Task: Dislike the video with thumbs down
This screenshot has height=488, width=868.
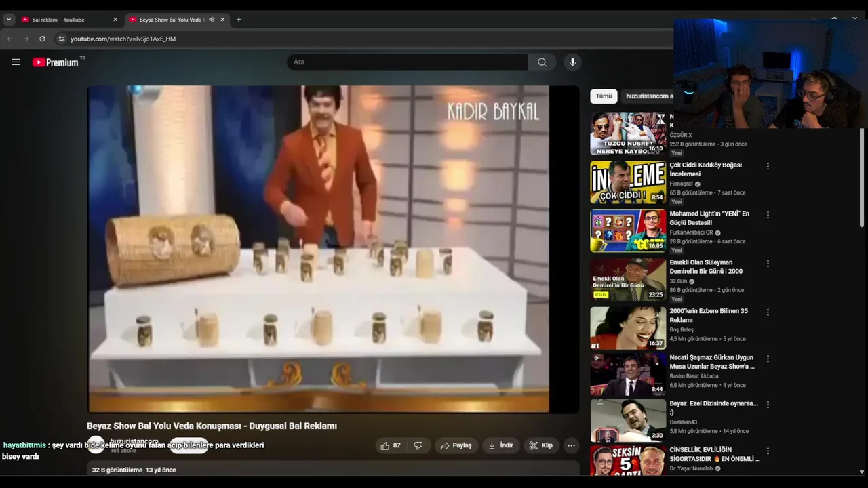Action: pos(418,445)
